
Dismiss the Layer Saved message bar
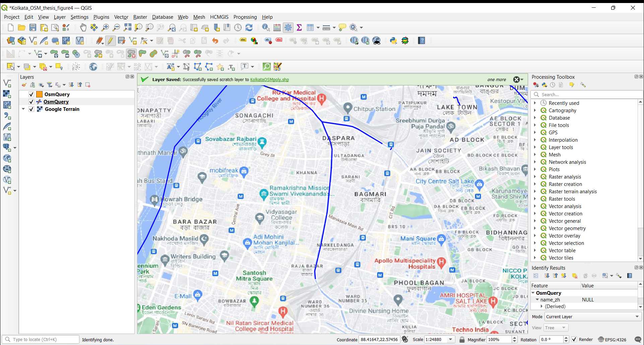[516, 79]
